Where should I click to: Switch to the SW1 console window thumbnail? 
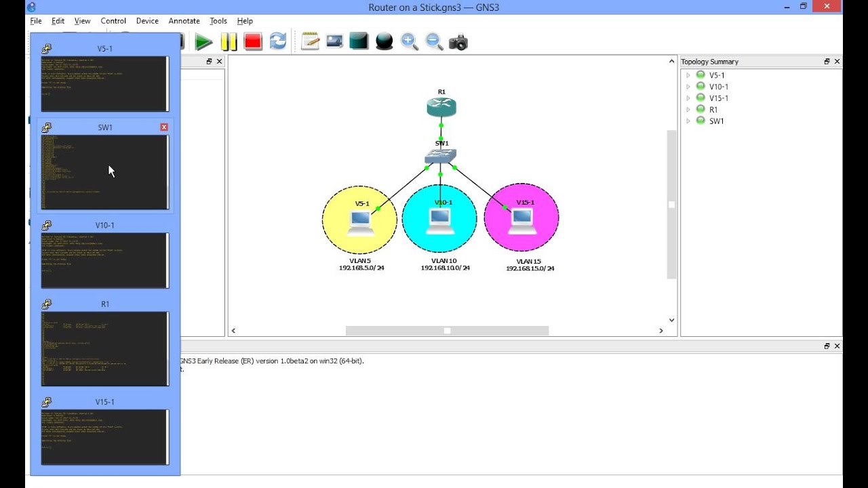(x=104, y=172)
